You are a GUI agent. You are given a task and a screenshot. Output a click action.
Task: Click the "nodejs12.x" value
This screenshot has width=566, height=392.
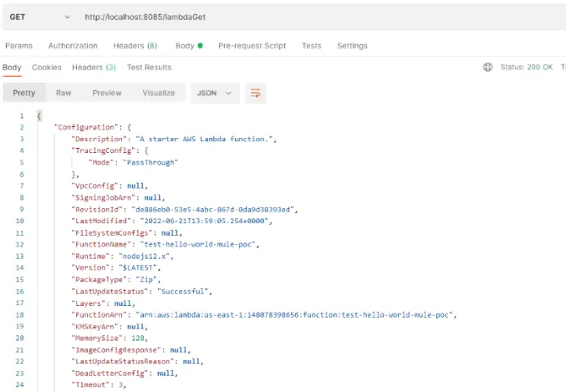click(x=144, y=257)
